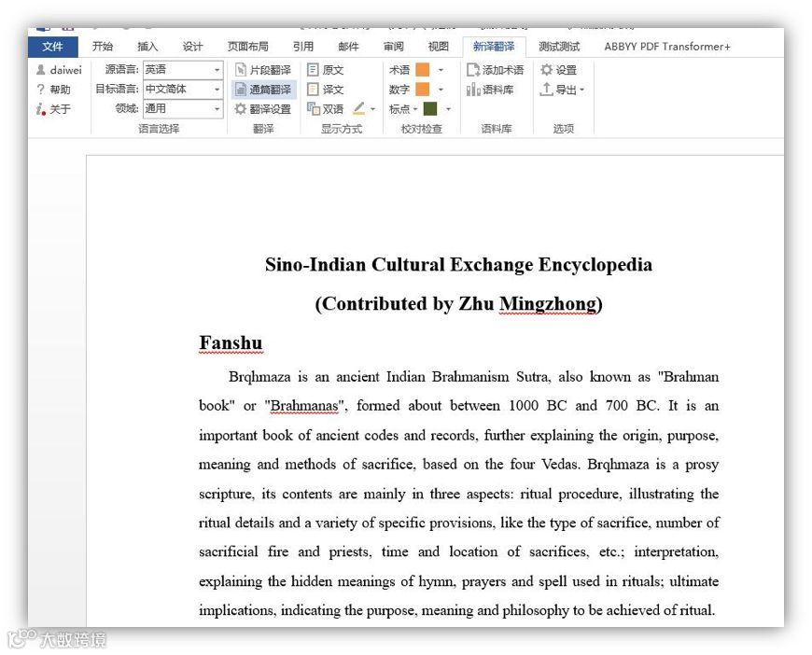
Task: Open the 视图 tab
Action: [x=439, y=47]
